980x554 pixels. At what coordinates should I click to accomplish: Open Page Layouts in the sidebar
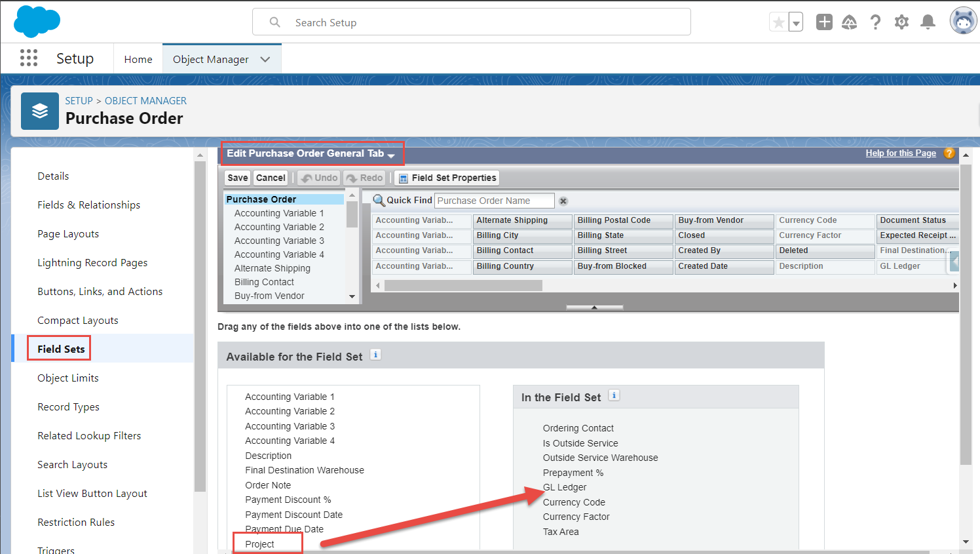coord(68,233)
